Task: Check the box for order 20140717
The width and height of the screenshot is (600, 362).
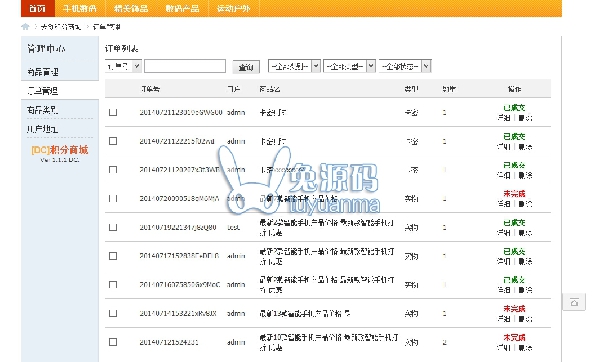Action: click(113, 256)
